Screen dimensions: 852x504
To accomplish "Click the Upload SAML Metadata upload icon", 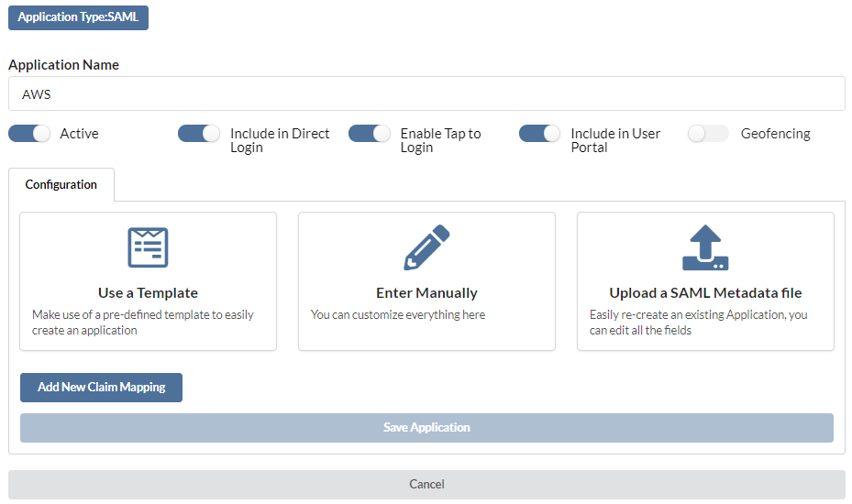I will 705,247.
